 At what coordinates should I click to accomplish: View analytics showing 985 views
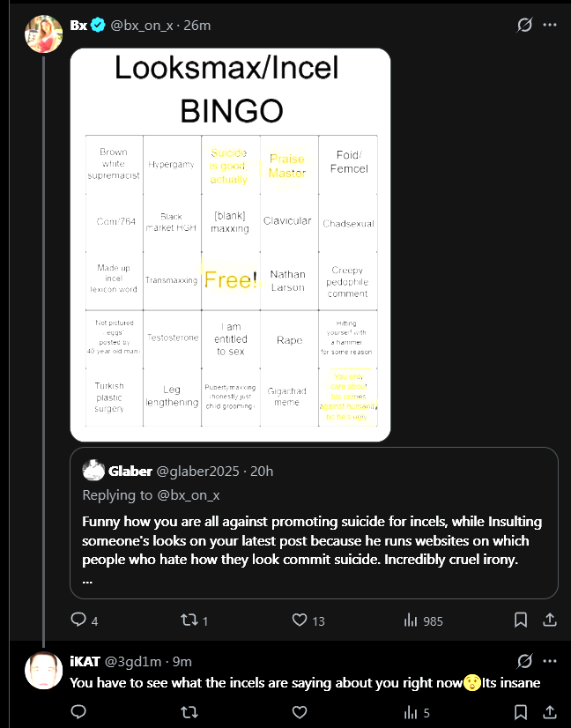pos(412,620)
